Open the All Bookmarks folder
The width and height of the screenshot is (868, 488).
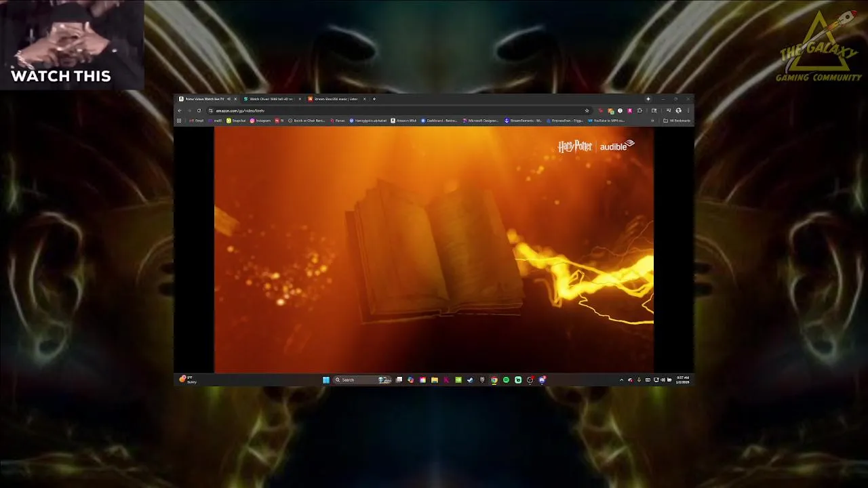pos(677,121)
